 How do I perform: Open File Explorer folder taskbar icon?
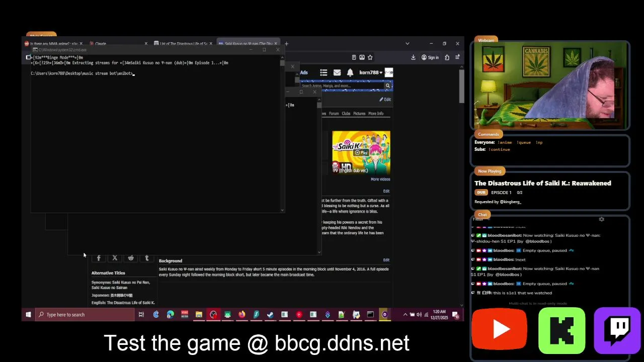(x=199, y=315)
